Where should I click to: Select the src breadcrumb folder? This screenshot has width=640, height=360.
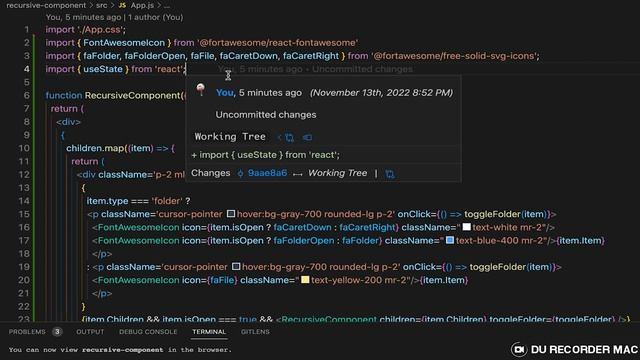tap(102, 6)
